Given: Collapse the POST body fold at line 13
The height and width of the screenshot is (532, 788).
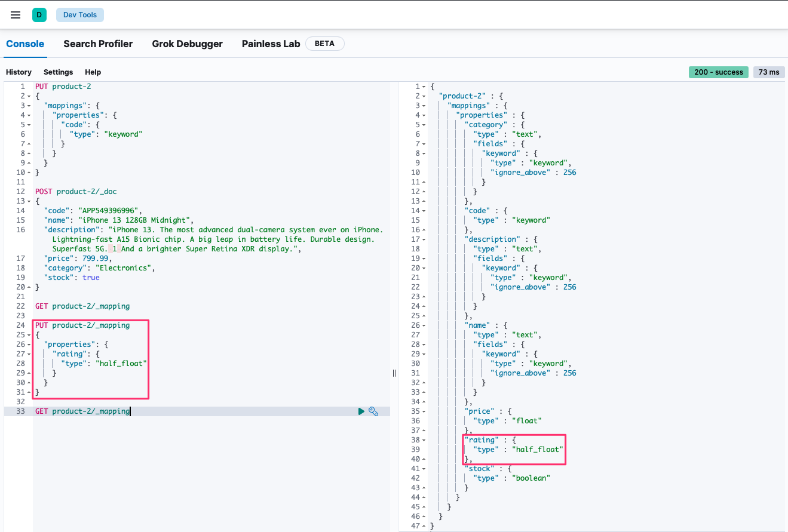Looking at the screenshot, I should [29, 201].
